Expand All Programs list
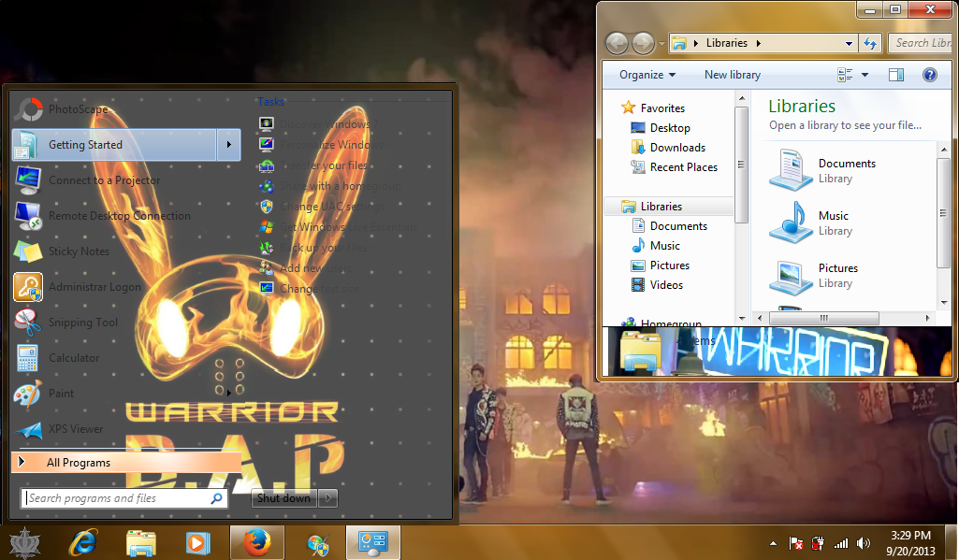Screen dimensions: 959x560 coord(126,462)
